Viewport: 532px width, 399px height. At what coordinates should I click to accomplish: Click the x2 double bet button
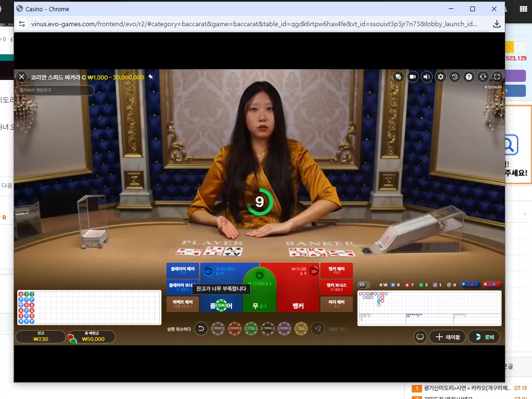click(x=318, y=328)
